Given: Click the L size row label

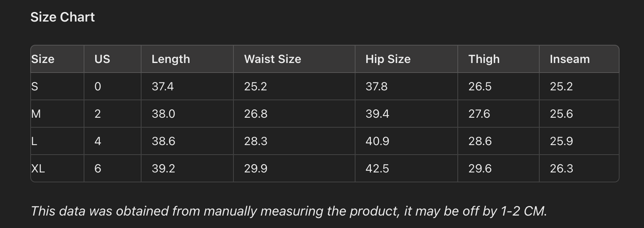Looking at the screenshot, I should point(34,141).
